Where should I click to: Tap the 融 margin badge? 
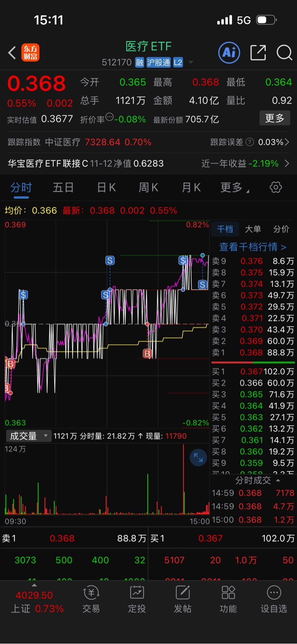point(140,62)
